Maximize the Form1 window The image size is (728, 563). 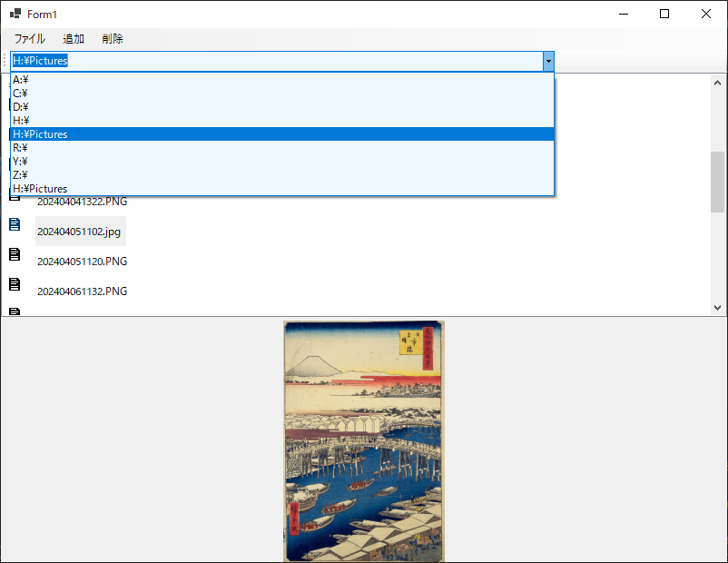664,14
